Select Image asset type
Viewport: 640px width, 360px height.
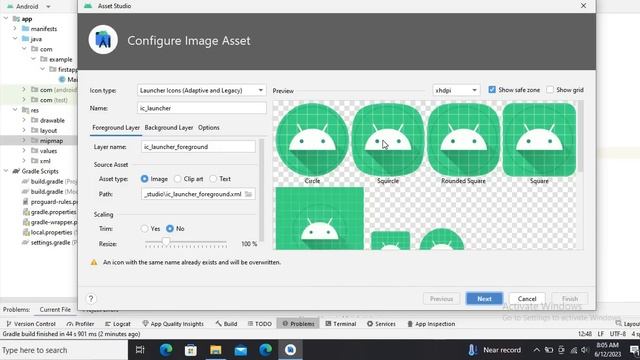144,179
